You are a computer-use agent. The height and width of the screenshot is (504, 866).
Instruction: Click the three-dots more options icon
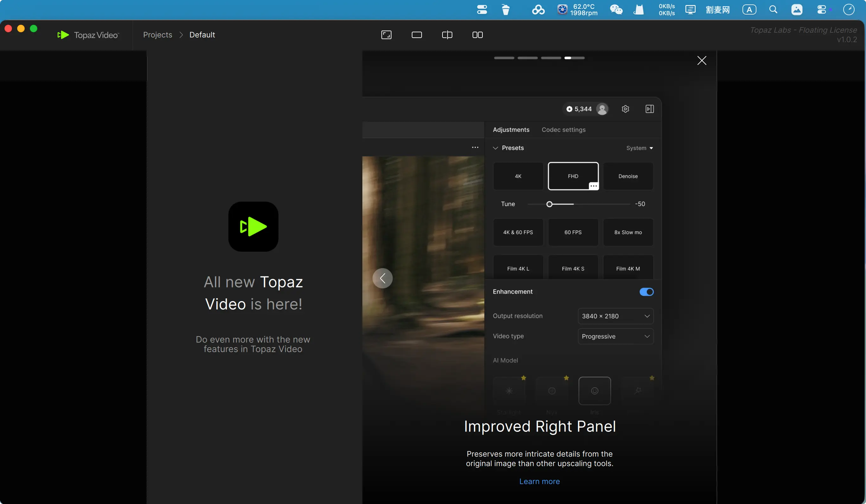tap(475, 148)
